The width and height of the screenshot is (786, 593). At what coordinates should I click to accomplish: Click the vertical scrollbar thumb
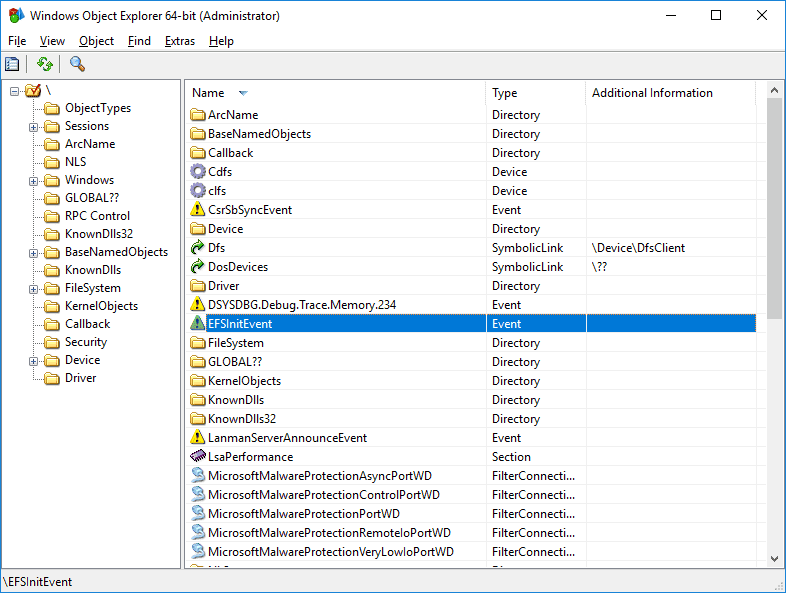774,208
